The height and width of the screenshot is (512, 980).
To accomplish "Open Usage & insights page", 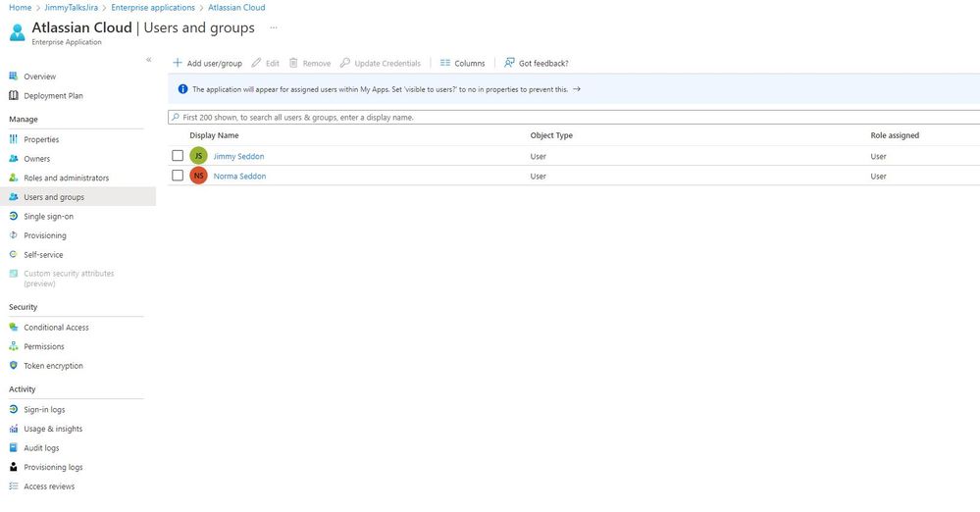I will pos(53,429).
